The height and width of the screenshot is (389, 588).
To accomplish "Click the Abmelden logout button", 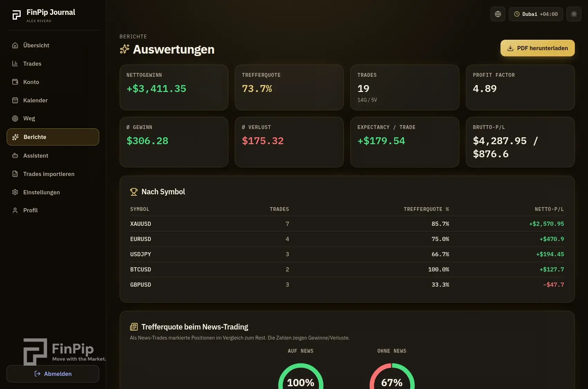I will point(53,374).
